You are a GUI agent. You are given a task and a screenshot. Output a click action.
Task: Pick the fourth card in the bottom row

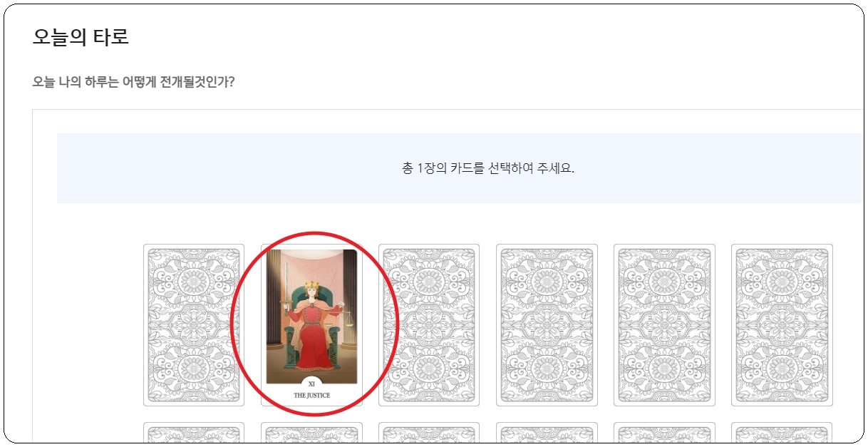547,433
